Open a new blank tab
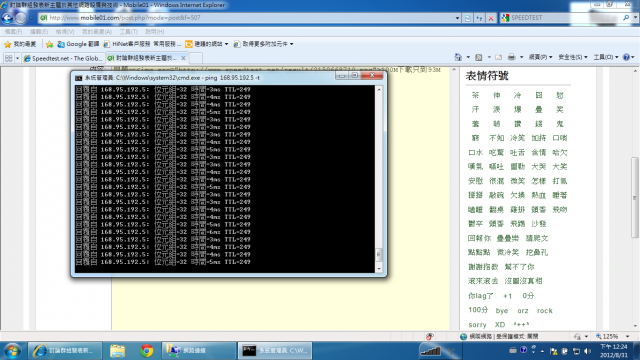The height and width of the screenshot is (360, 640). coord(196,58)
